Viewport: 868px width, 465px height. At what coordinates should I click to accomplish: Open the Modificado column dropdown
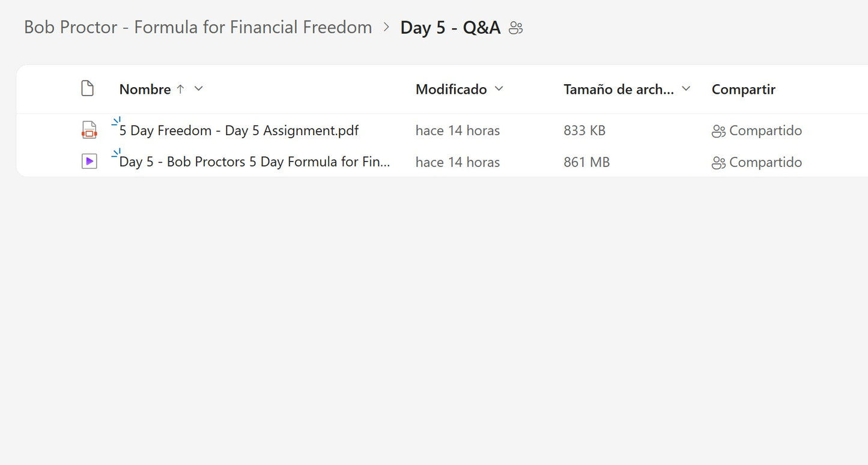tap(499, 89)
